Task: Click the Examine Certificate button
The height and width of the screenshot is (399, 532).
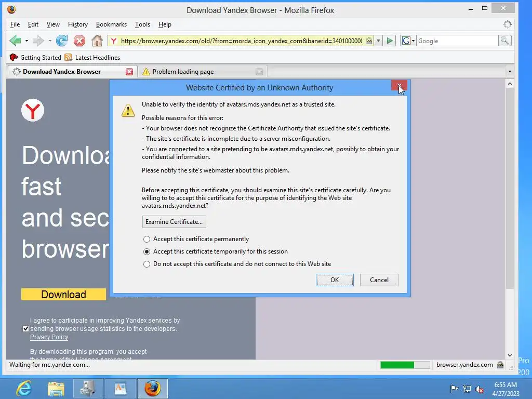Action: click(x=174, y=222)
